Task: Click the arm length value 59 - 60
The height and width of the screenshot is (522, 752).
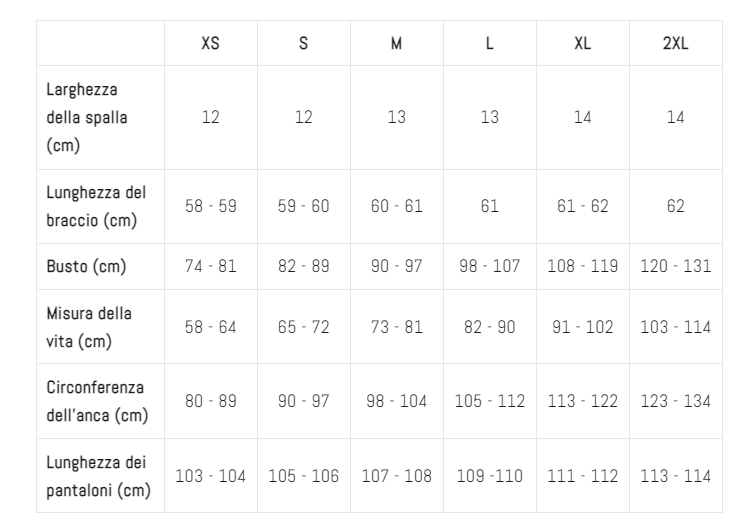Action: pyautogui.click(x=303, y=206)
